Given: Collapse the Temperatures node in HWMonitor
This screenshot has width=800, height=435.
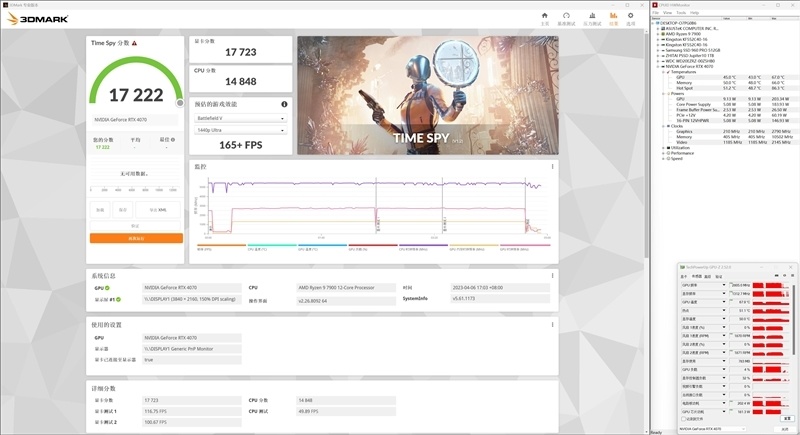Looking at the screenshot, I should click(x=662, y=71).
